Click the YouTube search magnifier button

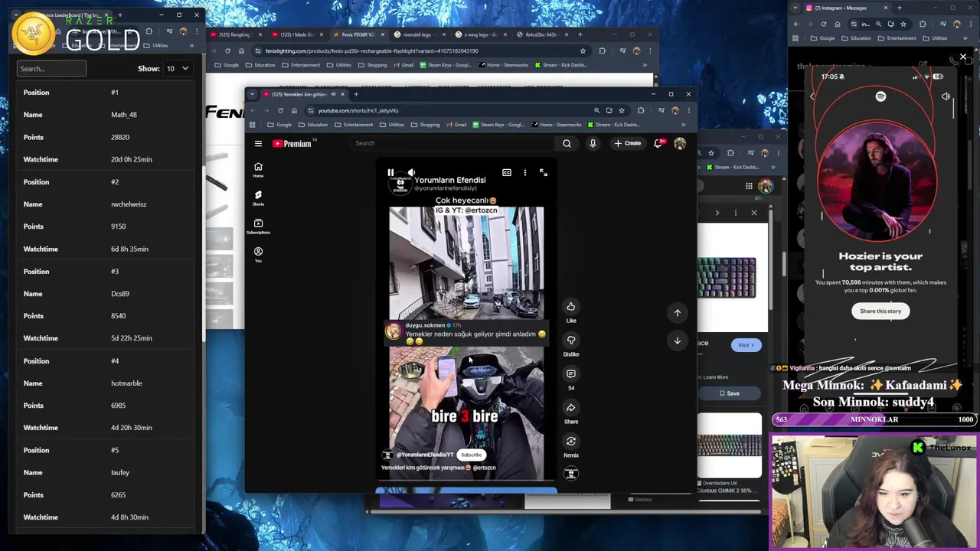coord(567,143)
